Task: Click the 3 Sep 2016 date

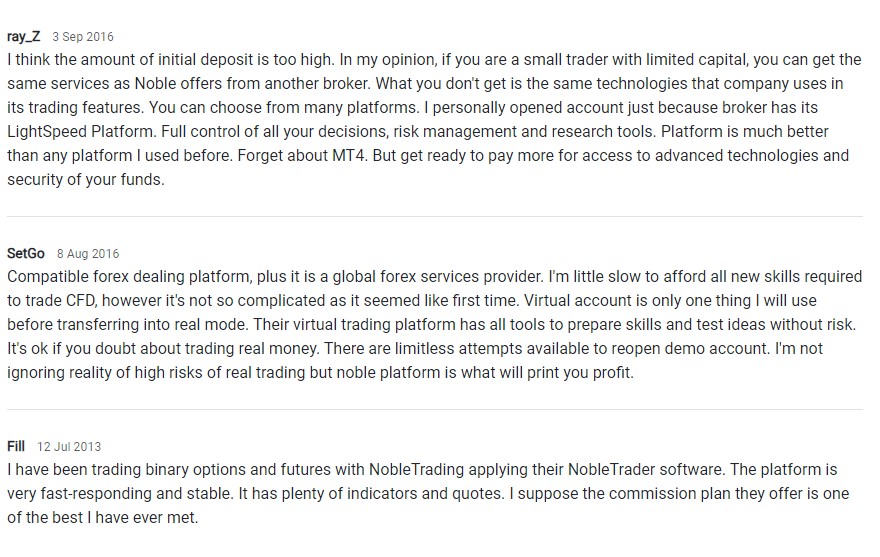Action: coord(83,36)
